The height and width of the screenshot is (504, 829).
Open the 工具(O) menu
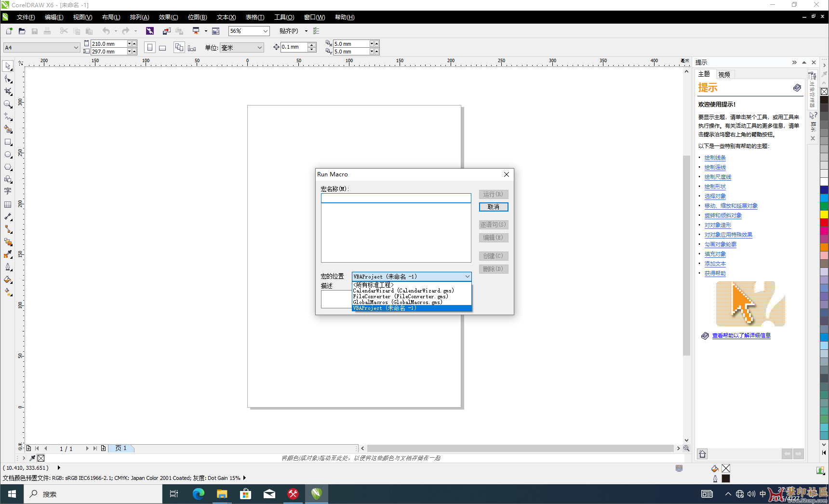click(x=284, y=17)
